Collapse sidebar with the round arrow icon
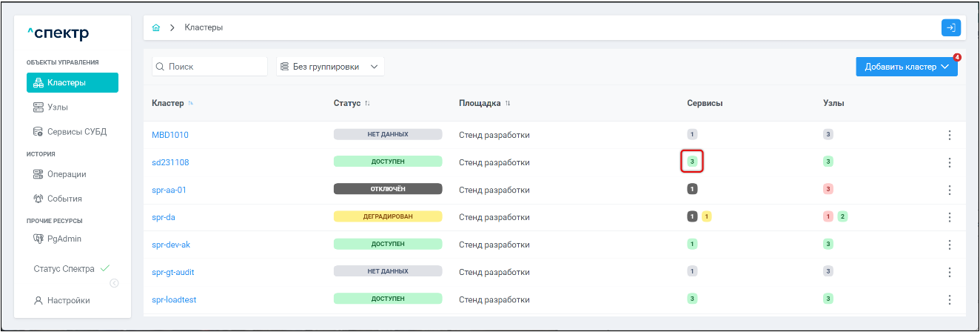Viewport: 980px width, 332px height. 114,283
